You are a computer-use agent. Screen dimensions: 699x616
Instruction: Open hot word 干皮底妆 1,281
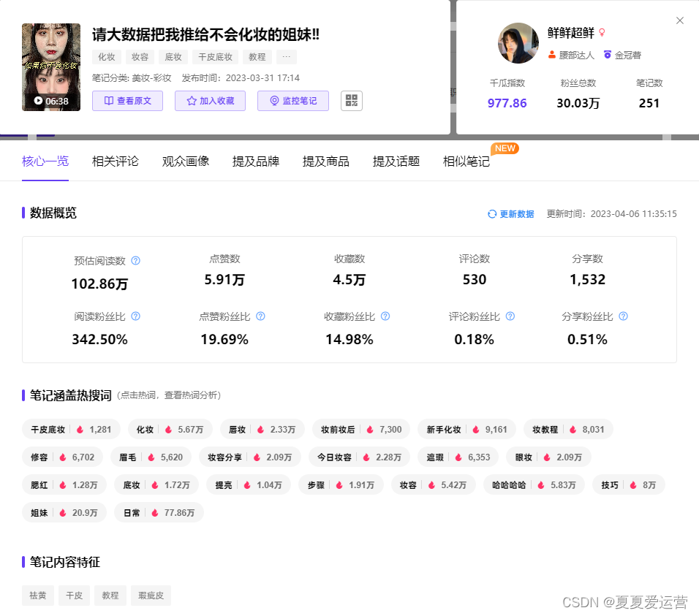click(71, 430)
